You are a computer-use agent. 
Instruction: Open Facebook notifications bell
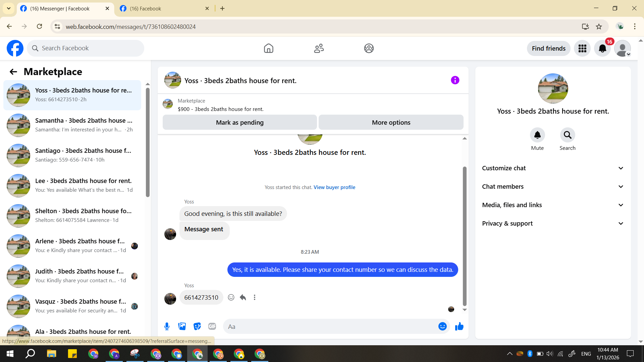coord(602,49)
